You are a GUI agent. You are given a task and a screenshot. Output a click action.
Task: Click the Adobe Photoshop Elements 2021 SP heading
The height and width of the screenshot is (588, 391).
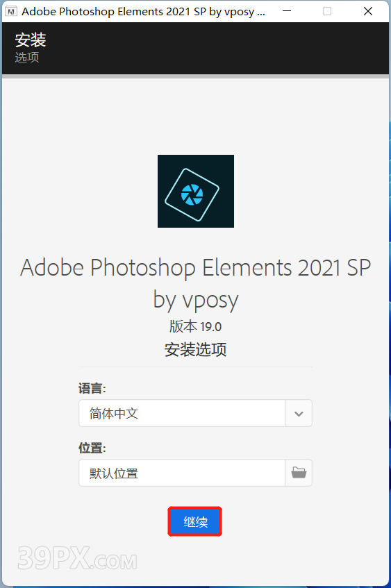click(x=196, y=268)
